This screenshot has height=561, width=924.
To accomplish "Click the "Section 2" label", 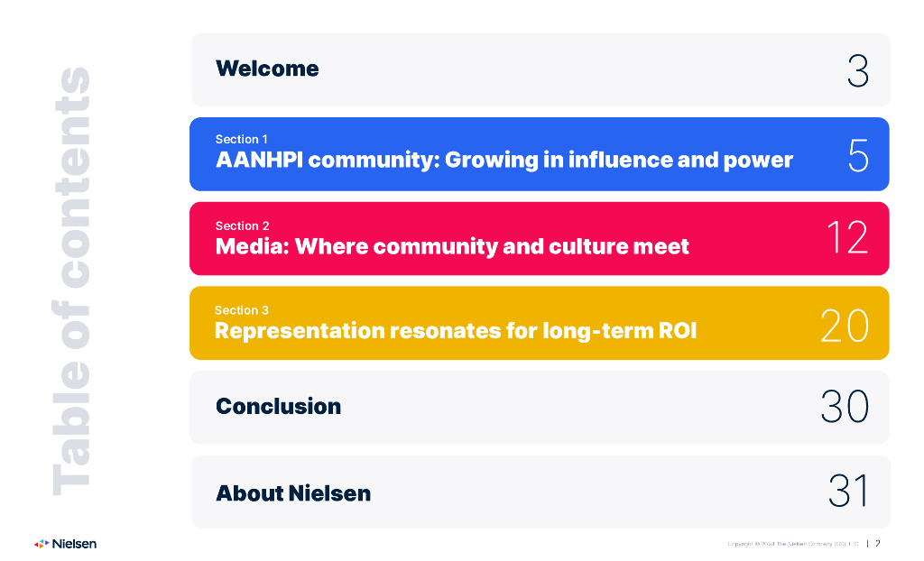I will click(242, 226).
